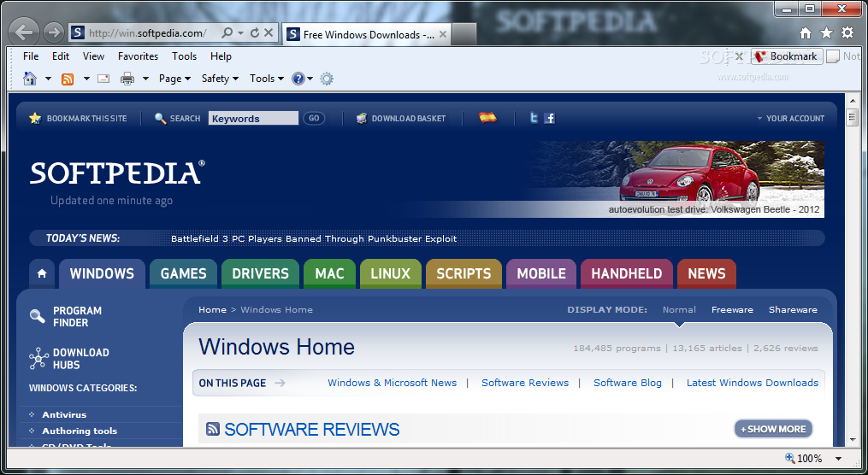Click the zoom magnifier in status bar
868x475 pixels.
pos(790,458)
